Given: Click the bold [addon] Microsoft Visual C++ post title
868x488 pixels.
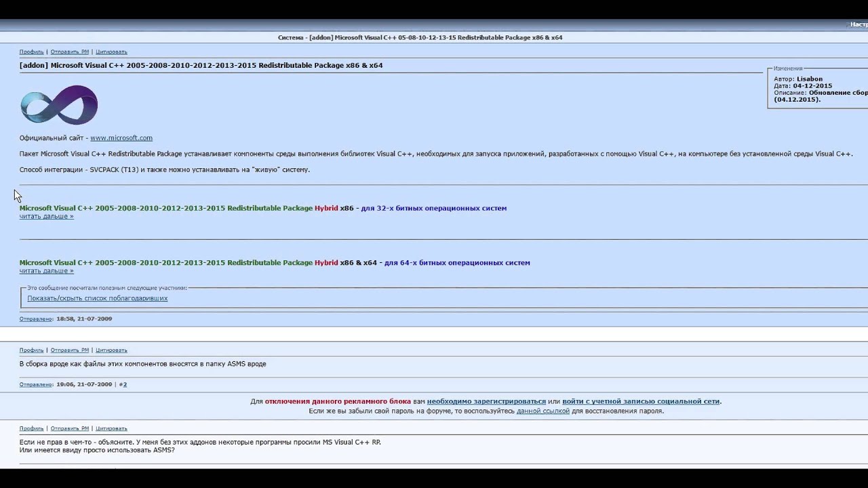Looking at the screenshot, I should pyautogui.click(x=201, y=66).
